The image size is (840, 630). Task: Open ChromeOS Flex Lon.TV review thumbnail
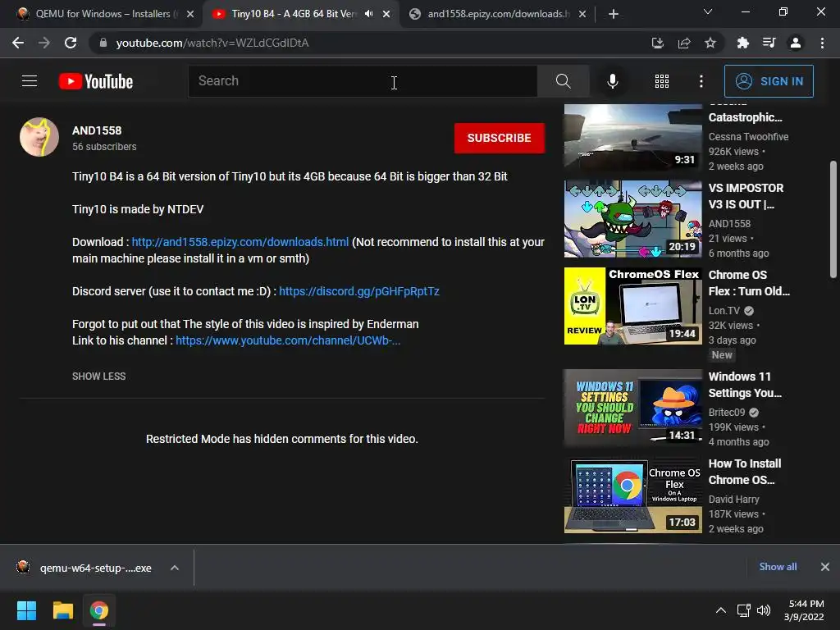[x=632, y=306]
